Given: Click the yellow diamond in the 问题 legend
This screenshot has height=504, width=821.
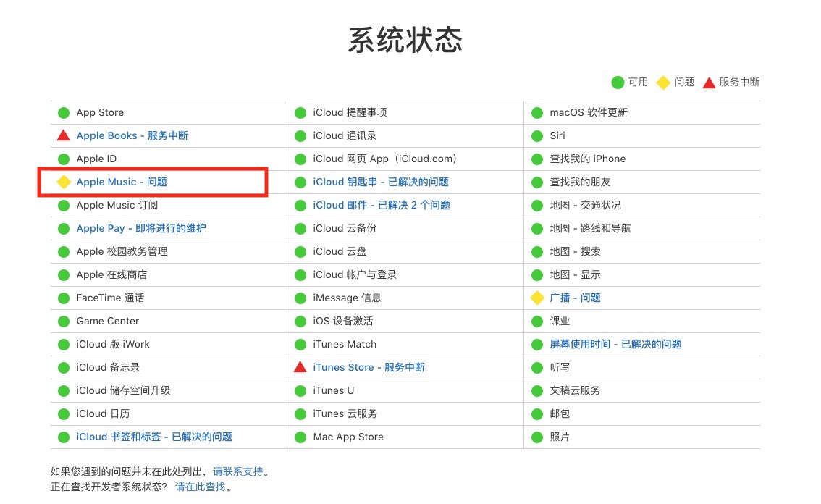Looking at the screenshot, I should pos(664,82).
